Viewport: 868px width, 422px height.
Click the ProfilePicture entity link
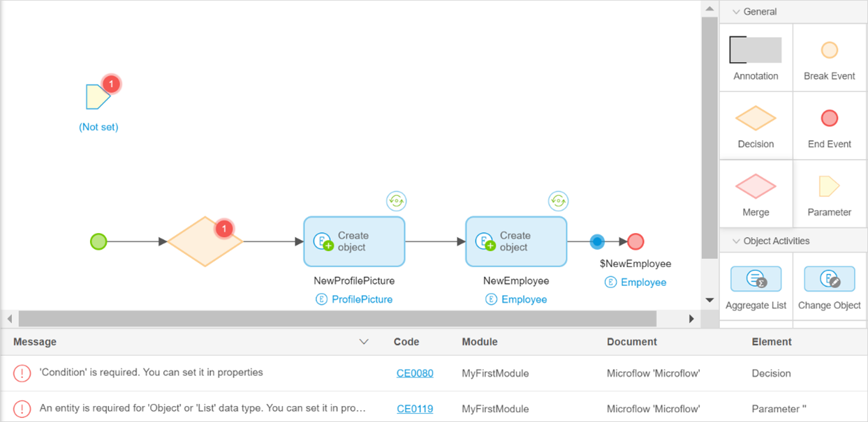tap(362, 299)
